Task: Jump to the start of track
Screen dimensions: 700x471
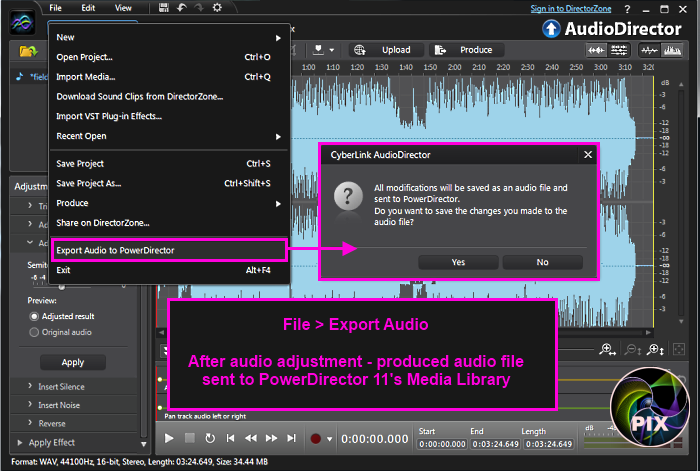Action: point(230,438)
